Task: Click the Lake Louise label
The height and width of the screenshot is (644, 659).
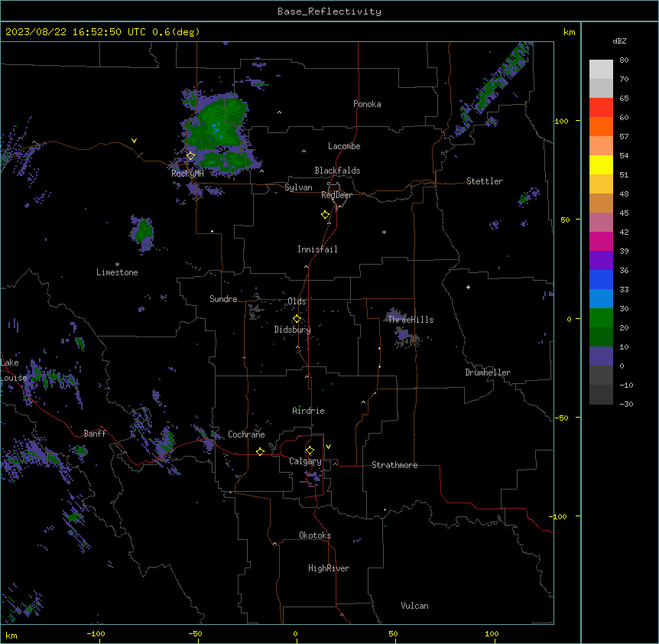Action: coord(12,370)
